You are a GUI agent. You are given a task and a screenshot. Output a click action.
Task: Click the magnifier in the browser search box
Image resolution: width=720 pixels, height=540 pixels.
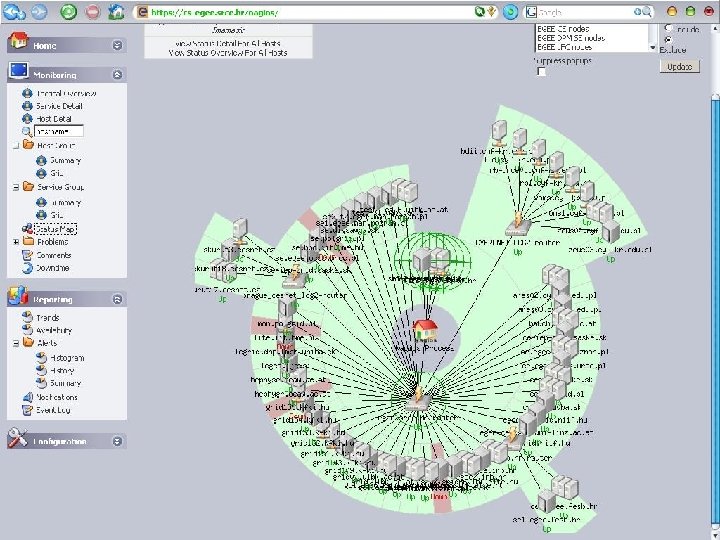pyautogui.click(x=647, y=12)
